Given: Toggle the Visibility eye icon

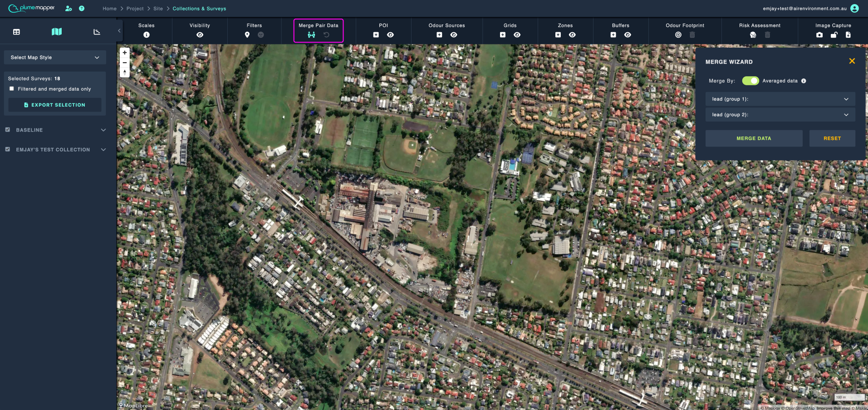Looking at the screenshot, I should pyautogui.click(x=200, y=35).
